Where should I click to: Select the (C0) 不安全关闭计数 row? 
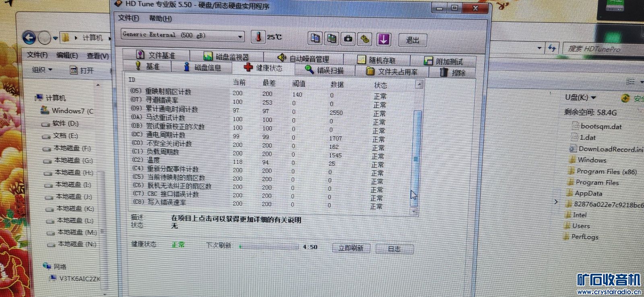pyautogui.click(x=272, y=145)
